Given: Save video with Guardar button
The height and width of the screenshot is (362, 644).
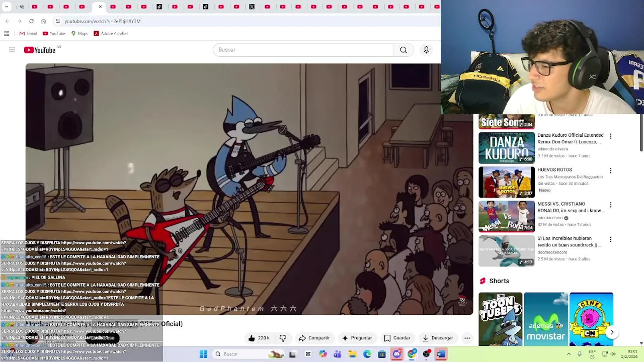Looking at the screenshot, I should coord(397,338).
